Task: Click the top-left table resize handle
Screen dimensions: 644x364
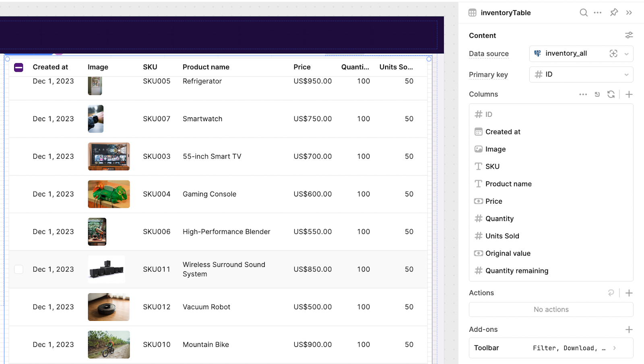Action: (x=7, y=59)
